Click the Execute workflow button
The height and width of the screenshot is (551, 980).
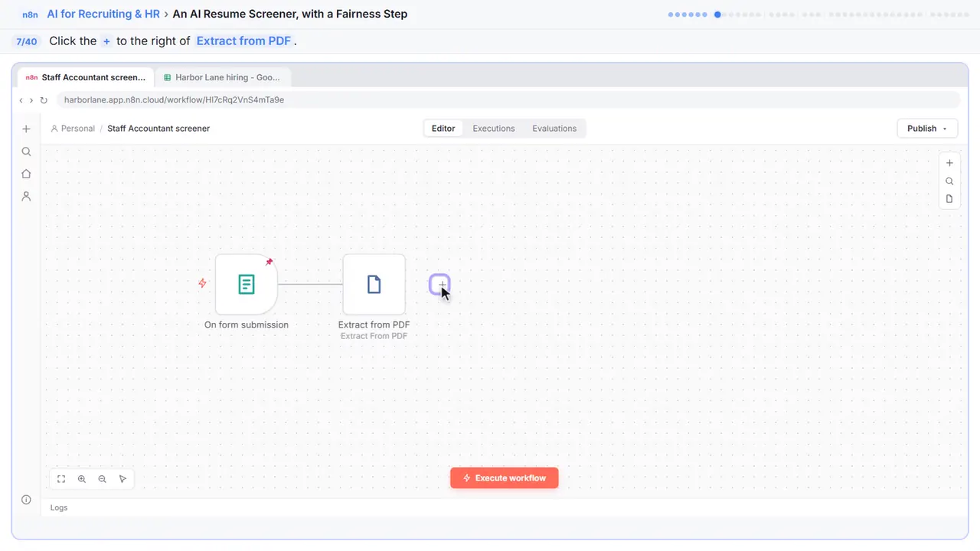click(x=505, y=478)
